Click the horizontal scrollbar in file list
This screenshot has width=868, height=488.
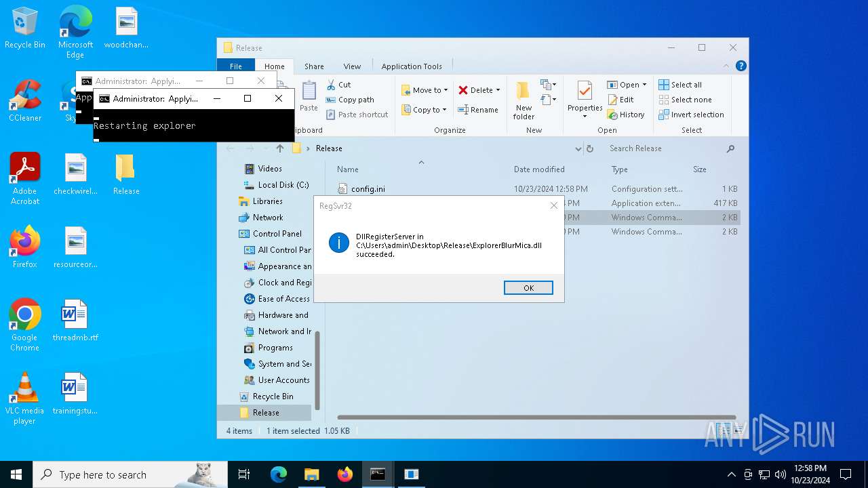point(536,417)
